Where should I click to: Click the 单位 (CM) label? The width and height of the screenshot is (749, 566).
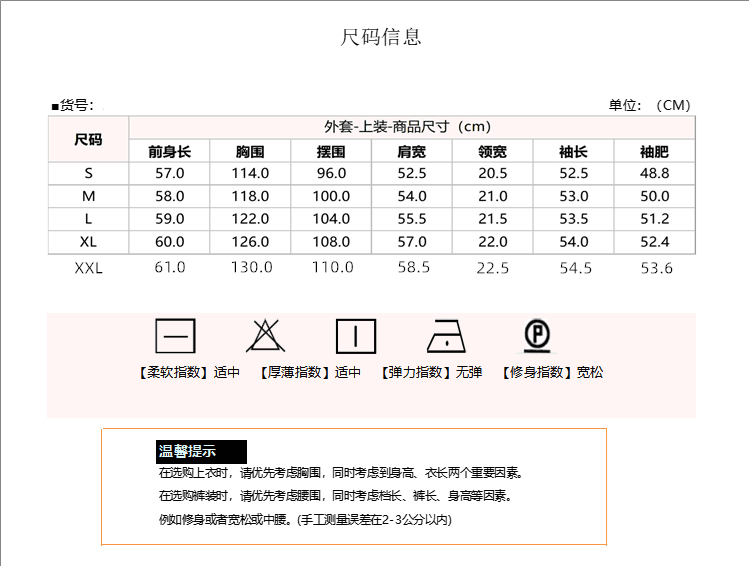point(650,105)
